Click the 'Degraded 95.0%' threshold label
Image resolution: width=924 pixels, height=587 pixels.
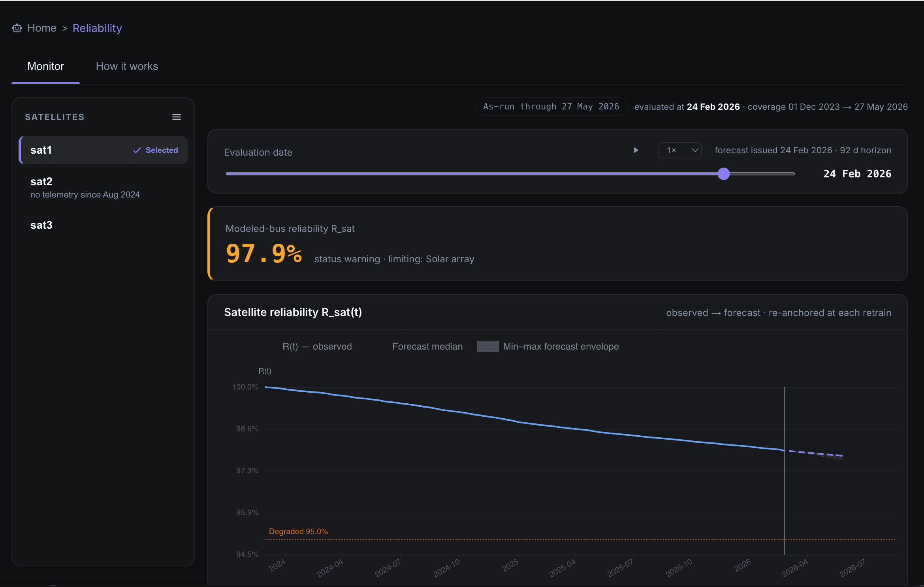[x=298, y=531]
